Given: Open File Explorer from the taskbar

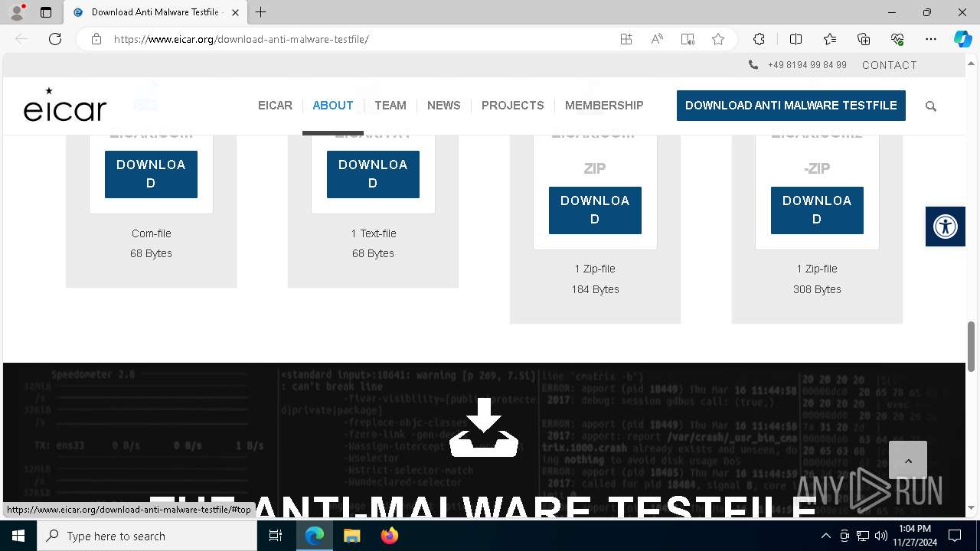Looking at the screenshot, I should pyautogui.click(x=351, y=536).
